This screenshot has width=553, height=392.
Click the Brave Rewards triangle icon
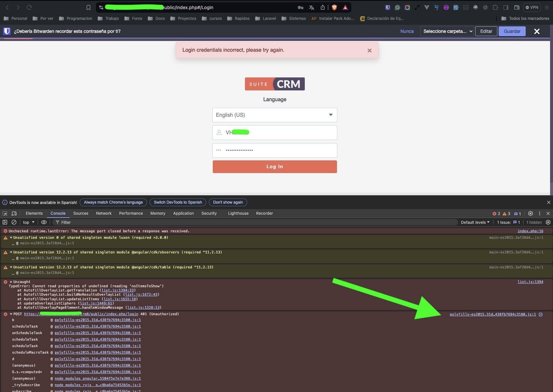pyautogui.click(x=345, y=7)
